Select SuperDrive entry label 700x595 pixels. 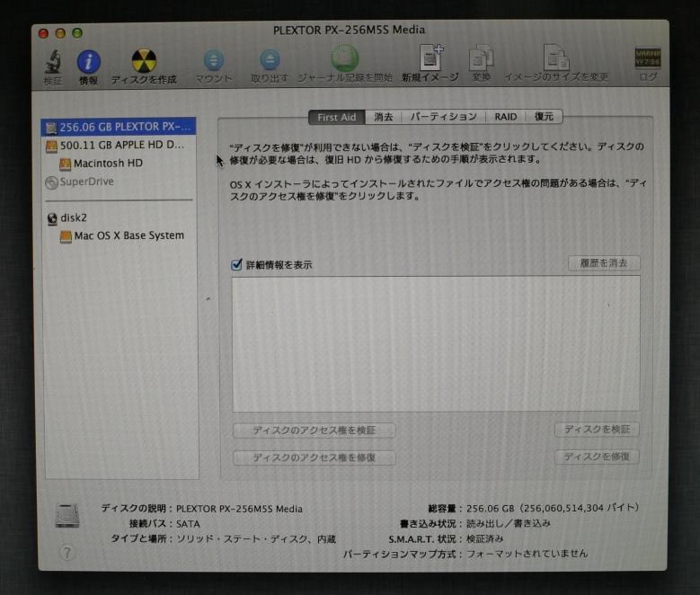86,182
